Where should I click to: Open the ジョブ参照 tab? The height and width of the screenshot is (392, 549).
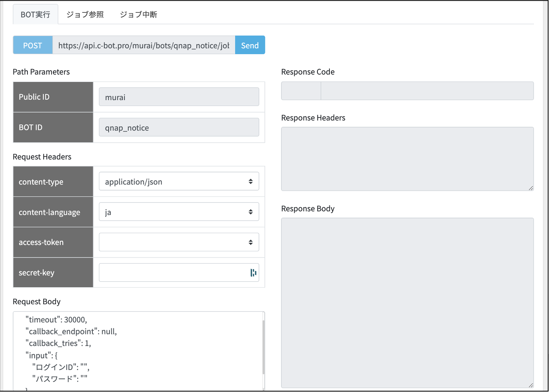[85, 14]
